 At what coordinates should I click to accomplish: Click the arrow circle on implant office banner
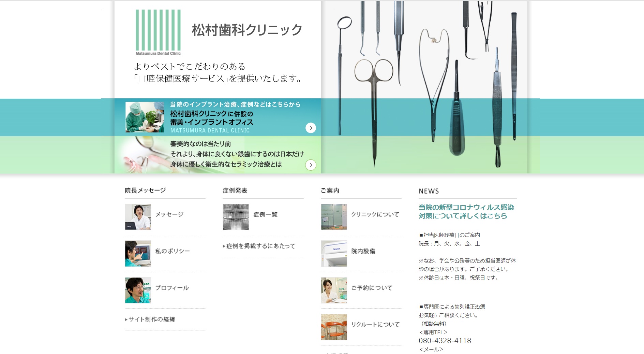[311, 128]
